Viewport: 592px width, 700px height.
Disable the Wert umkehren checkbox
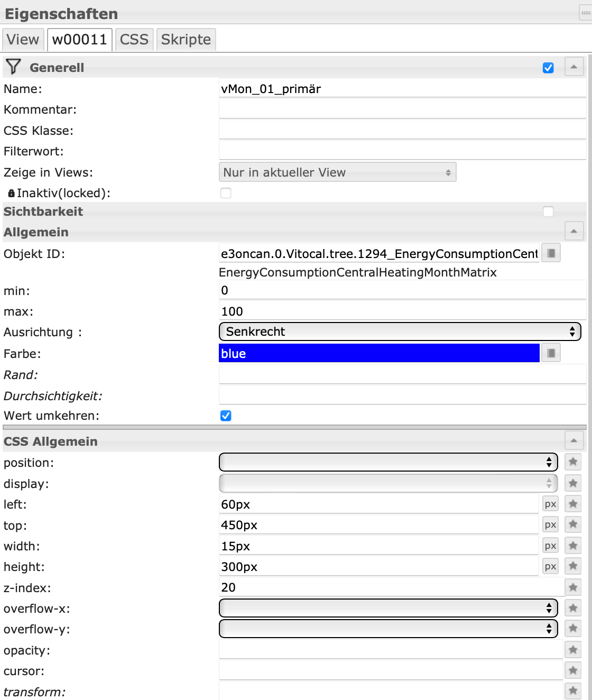click(226, 416)
